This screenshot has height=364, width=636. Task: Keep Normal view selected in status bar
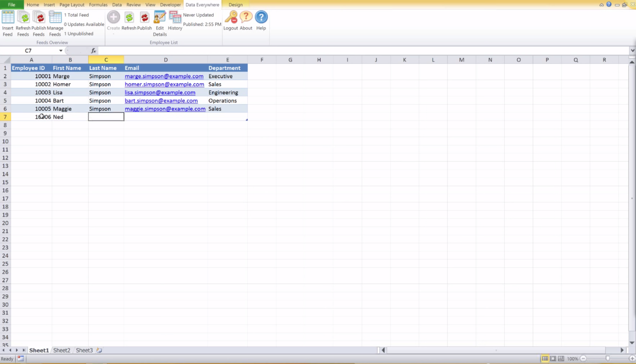[x=545, y=358]
